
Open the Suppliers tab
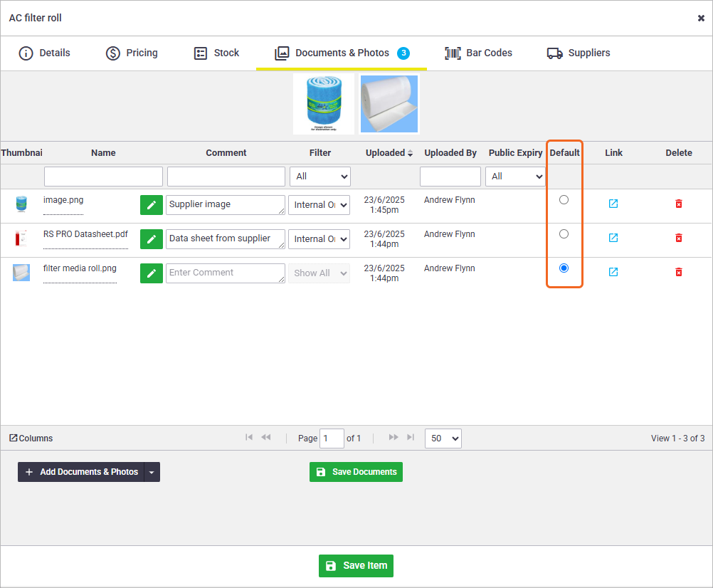coord(579,53)
